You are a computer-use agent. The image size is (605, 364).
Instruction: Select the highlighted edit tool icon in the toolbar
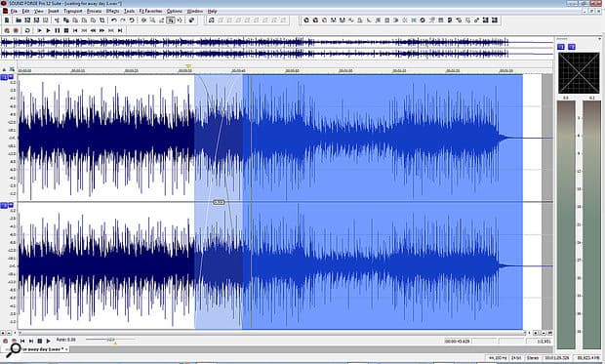(170, 20)
